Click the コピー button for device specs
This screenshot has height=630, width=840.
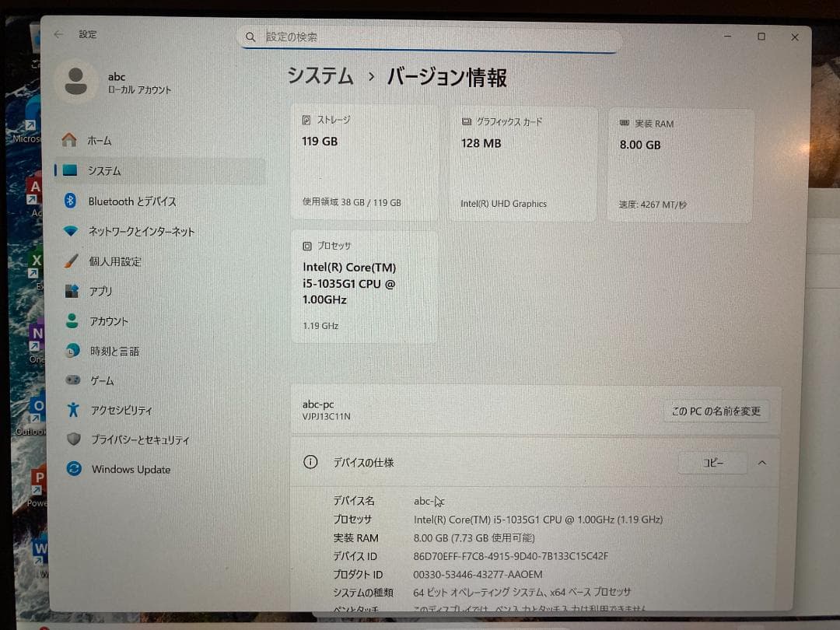coord(712,462)
